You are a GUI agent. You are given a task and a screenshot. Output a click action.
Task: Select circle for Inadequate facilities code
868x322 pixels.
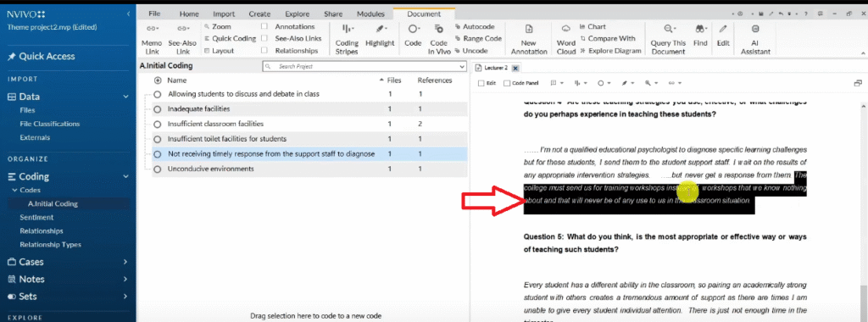[157, 109]
